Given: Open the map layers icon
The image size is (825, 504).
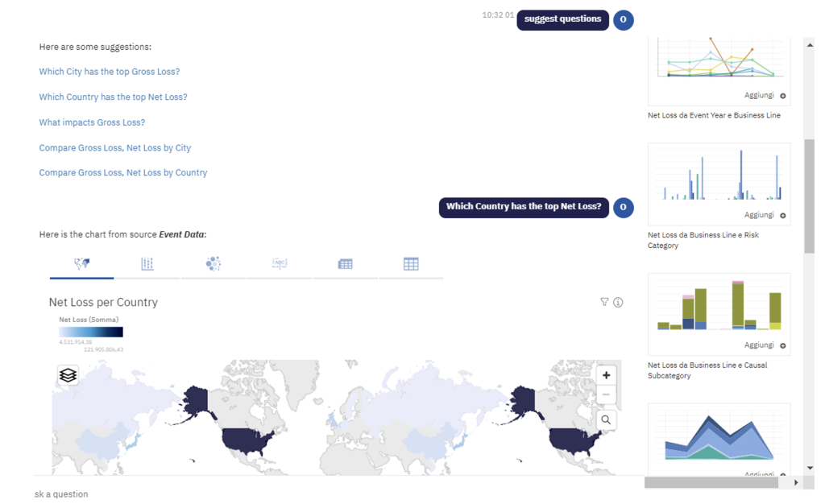Looking at the screenshot, I should (x=68, y=375).
